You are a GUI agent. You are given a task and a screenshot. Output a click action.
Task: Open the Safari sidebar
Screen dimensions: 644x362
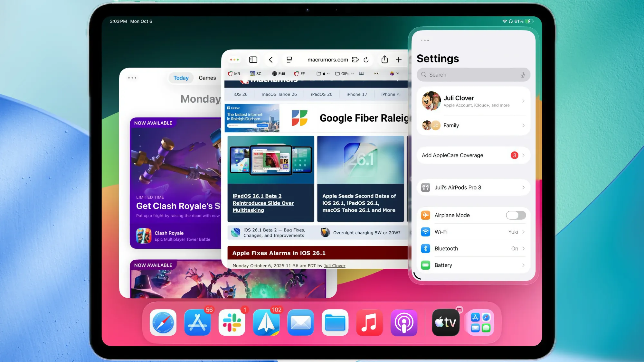tap(253, 60)
